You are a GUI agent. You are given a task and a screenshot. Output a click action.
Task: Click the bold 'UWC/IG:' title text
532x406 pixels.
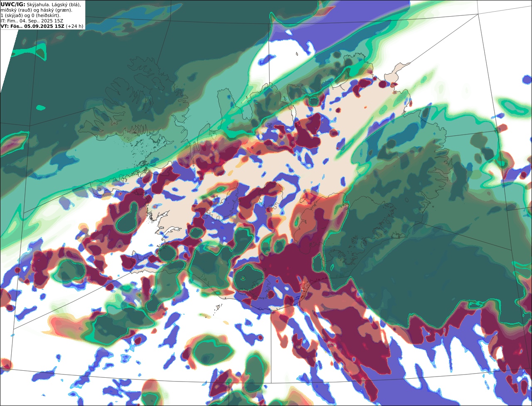pyautogui.click(x=13, y=4)
